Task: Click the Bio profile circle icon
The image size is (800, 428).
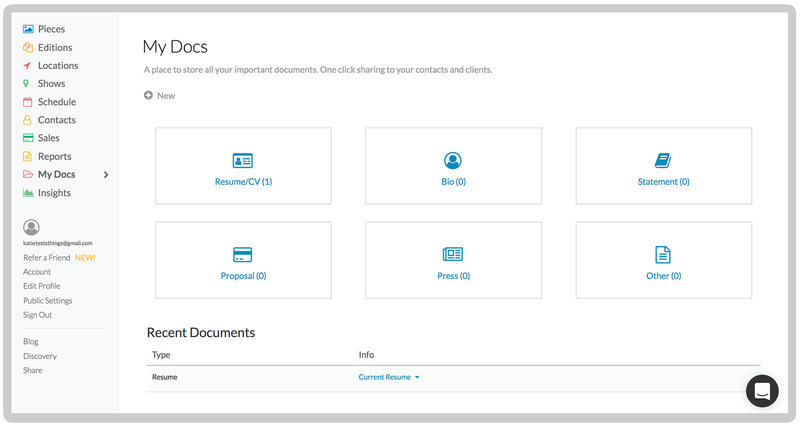Action: coord(453,161)
